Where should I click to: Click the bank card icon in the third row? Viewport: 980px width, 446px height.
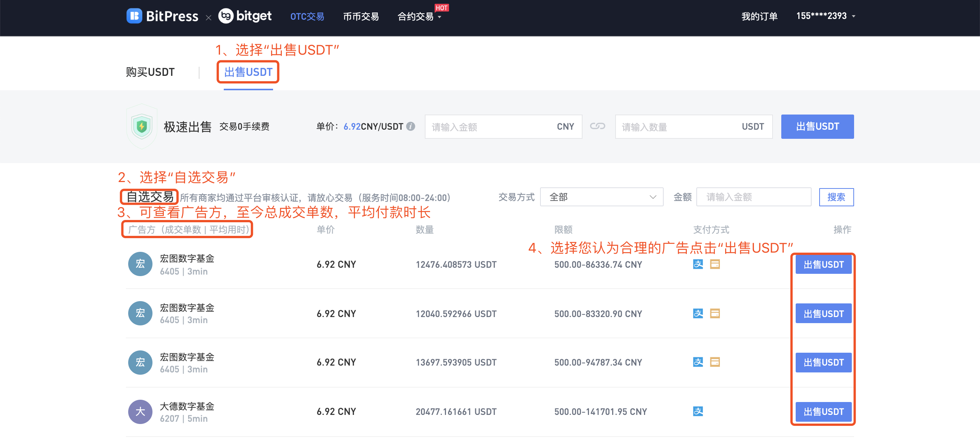coord(715,362)
